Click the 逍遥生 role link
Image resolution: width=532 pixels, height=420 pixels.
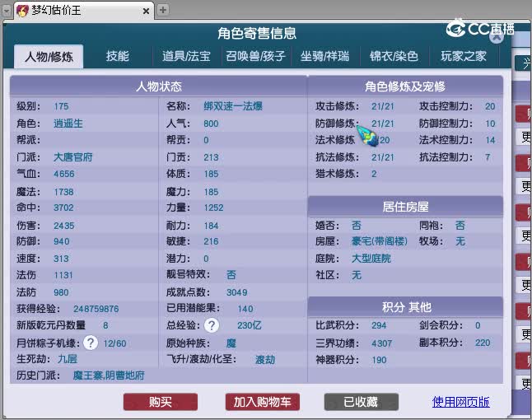[68, 124]
